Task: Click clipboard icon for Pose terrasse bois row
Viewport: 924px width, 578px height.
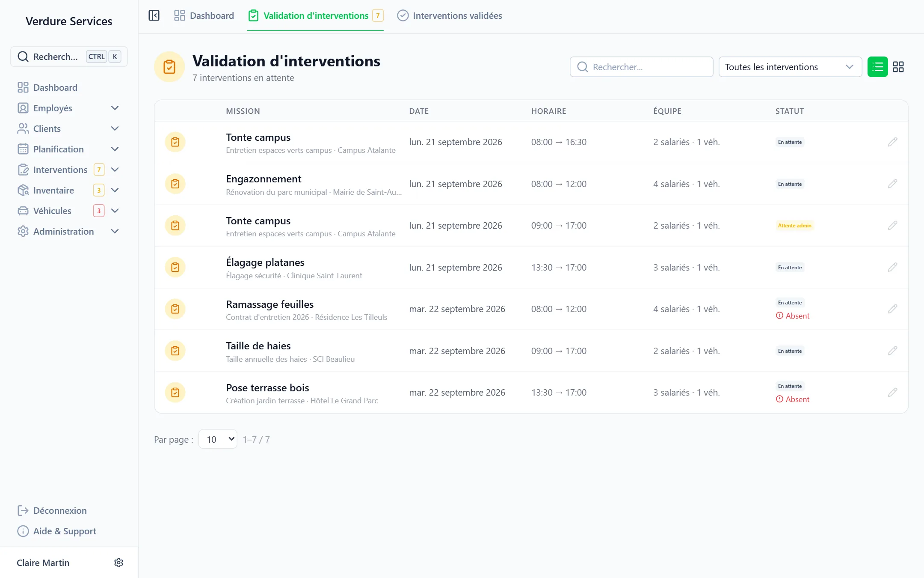Action: pos(175,392)
